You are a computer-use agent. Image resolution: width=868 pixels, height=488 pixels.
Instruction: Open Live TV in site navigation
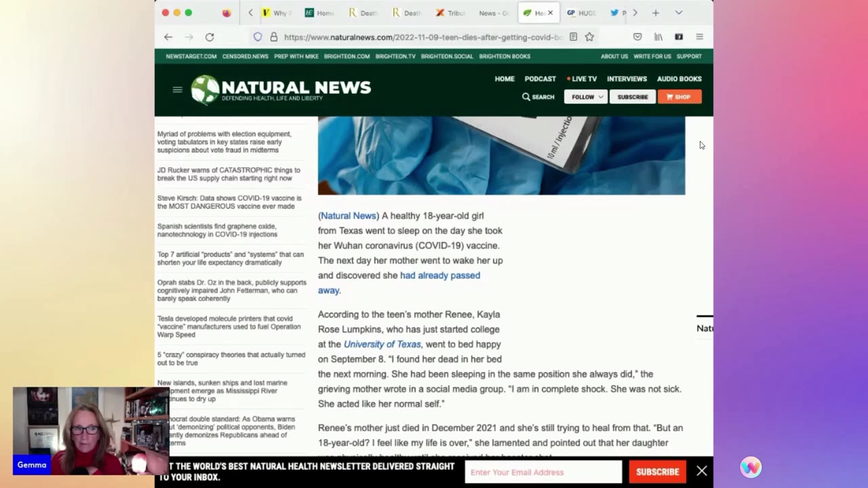[582, 79]
